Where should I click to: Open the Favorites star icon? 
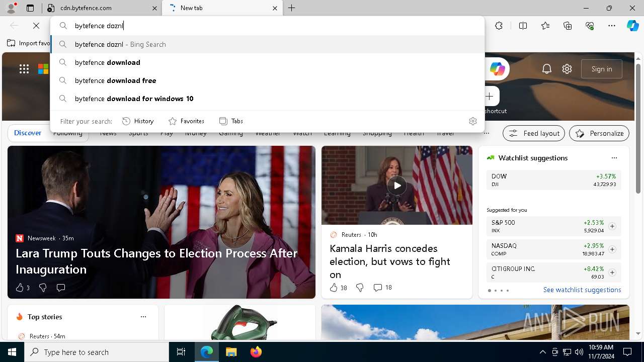coord(545,26)
